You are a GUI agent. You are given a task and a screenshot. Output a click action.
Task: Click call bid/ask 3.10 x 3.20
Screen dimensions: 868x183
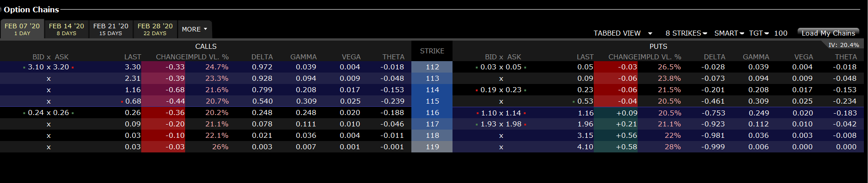(48, 67)
